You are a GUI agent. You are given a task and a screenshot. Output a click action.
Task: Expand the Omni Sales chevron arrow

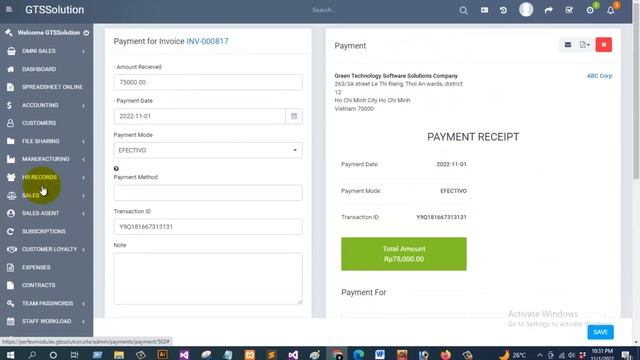click(x=83, y=51)
